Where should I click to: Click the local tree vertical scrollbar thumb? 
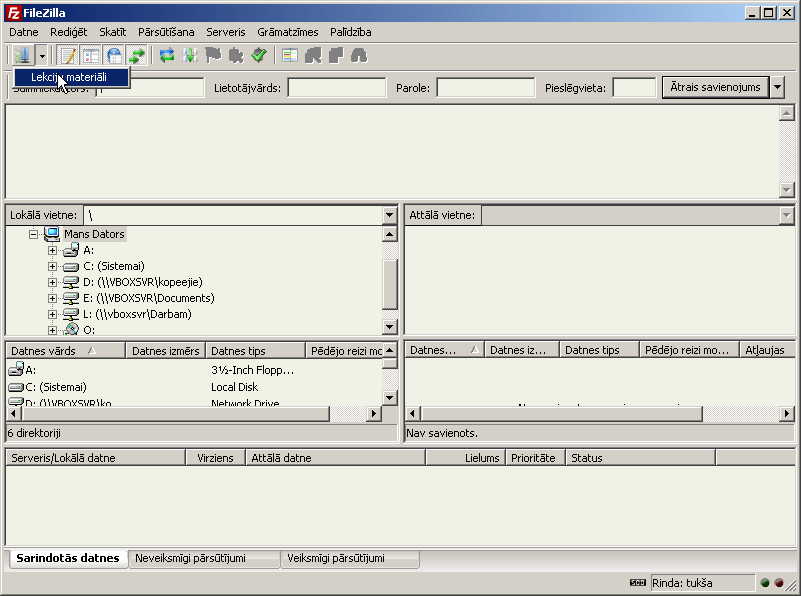389,284
